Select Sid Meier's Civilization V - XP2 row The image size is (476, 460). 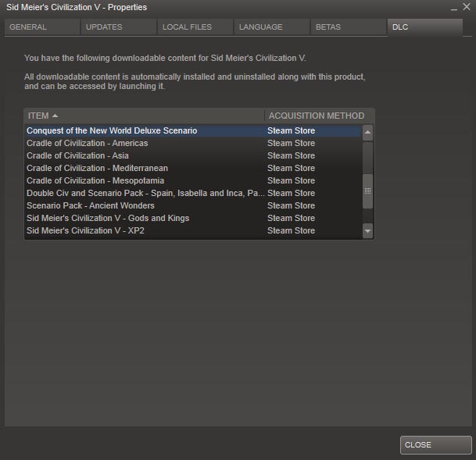pos(193,230)
